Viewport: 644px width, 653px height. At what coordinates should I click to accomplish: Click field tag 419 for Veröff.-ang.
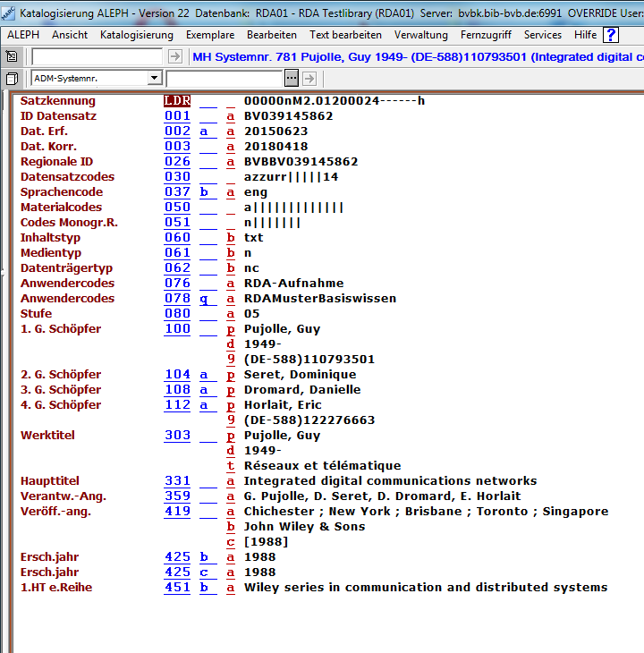pos(177,512)
